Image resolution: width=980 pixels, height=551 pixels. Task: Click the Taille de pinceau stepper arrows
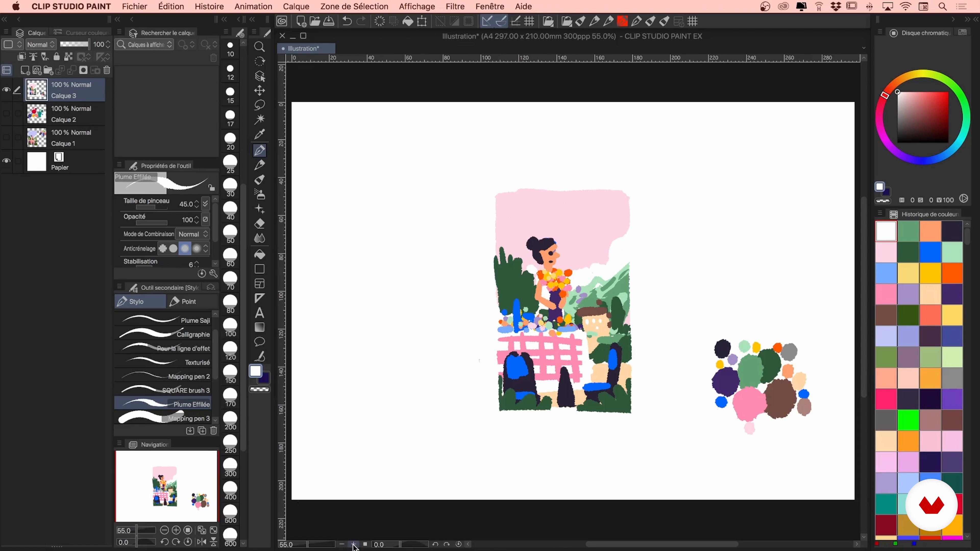point(197,204)
